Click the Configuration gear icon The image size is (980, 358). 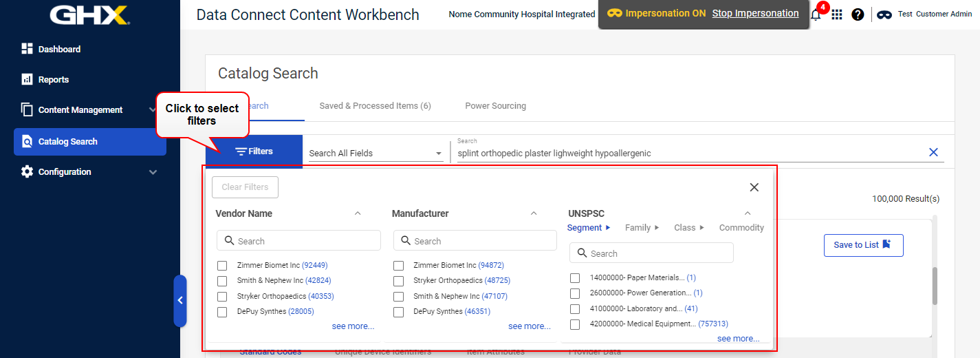[28, 171]
